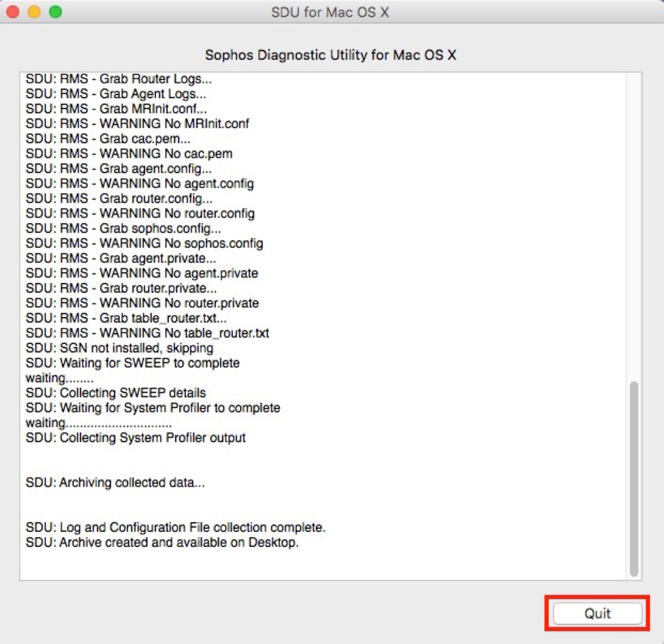Click 'WARNING No table_router.txt' log line
Viewport: 664px width, 644px height.
tap(148, 333)
